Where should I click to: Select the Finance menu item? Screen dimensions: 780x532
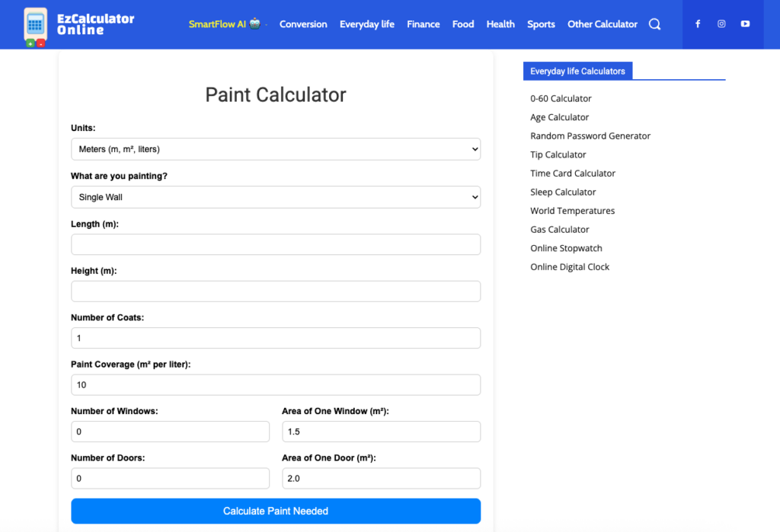pos(423,24)
